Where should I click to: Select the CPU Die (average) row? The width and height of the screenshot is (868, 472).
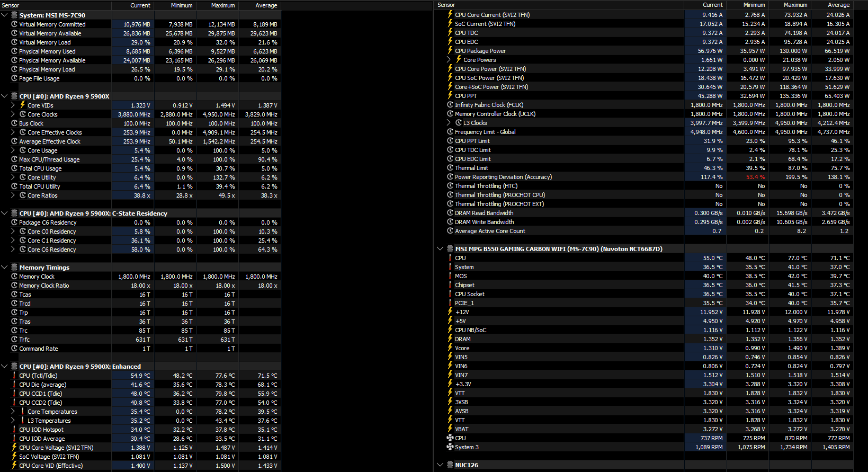pos(140,385)
